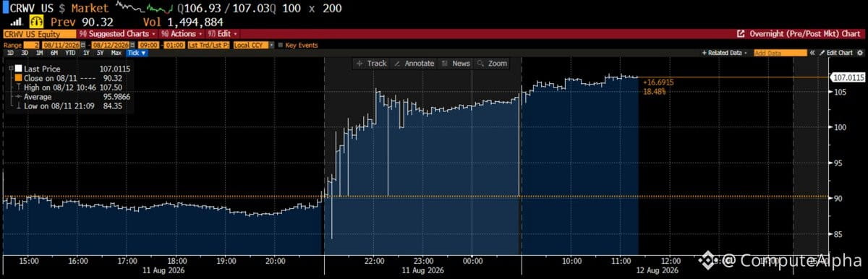Click the Add Data input field
The height and width of the screenshot is (279, 868).
[780, 53]
